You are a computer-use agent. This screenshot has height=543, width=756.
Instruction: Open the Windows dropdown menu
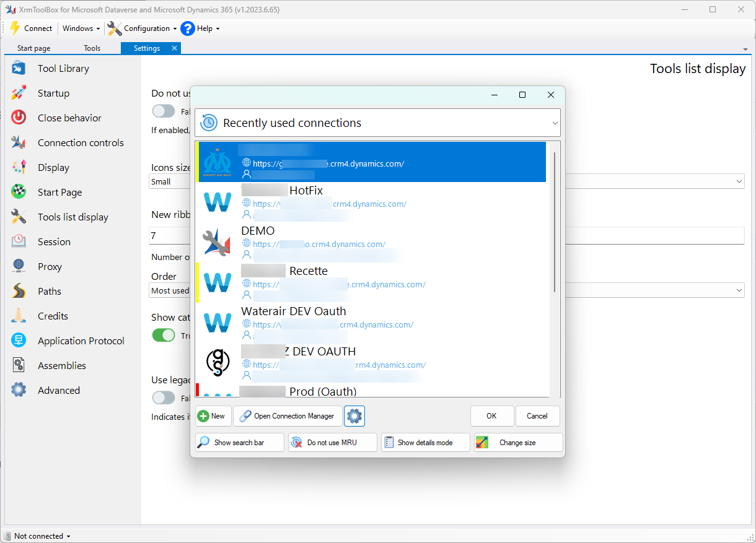click(81, 28)
